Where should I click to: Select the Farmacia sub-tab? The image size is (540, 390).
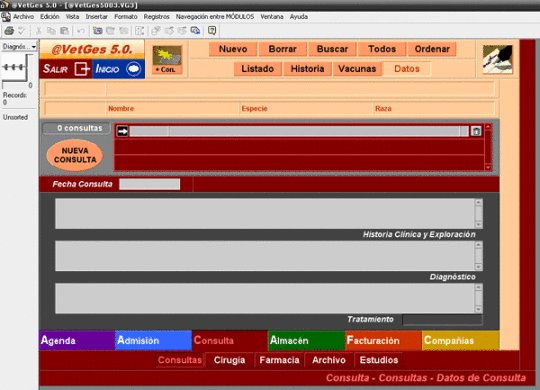coord(279,360)
